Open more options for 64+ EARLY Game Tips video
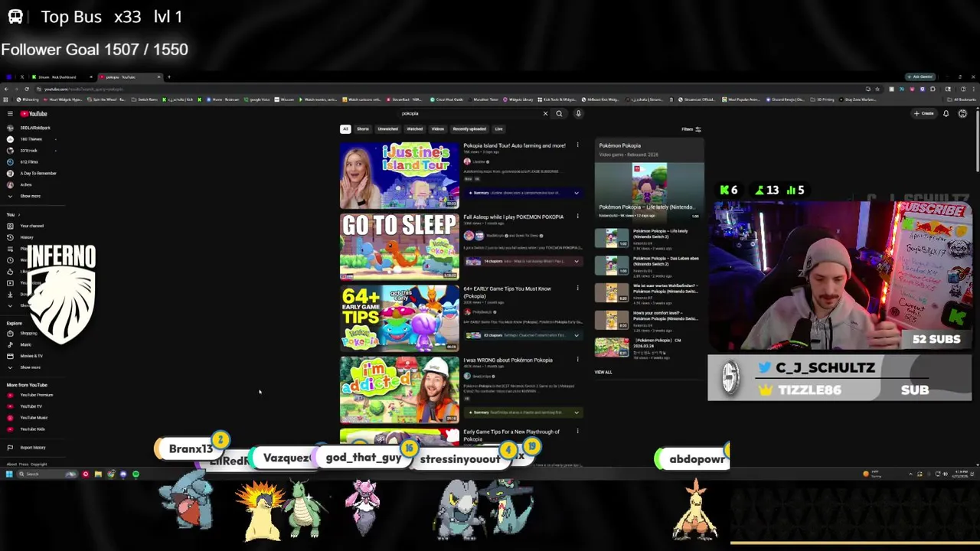The height and width of the screenshot is (551, 980). click(x=577, y=289)
